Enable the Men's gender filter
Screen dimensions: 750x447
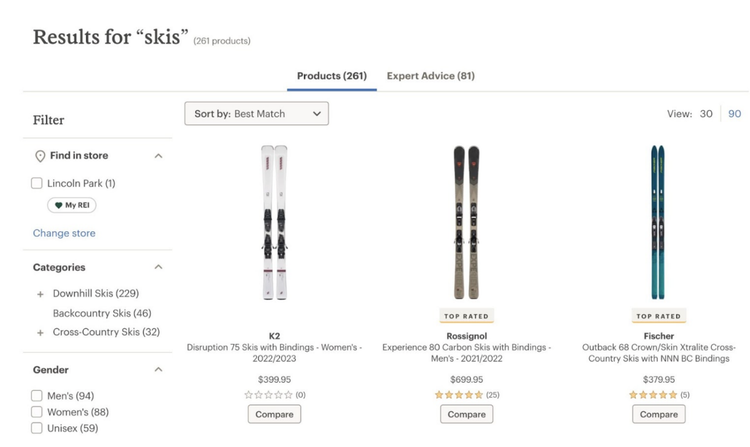coord(37,396)
